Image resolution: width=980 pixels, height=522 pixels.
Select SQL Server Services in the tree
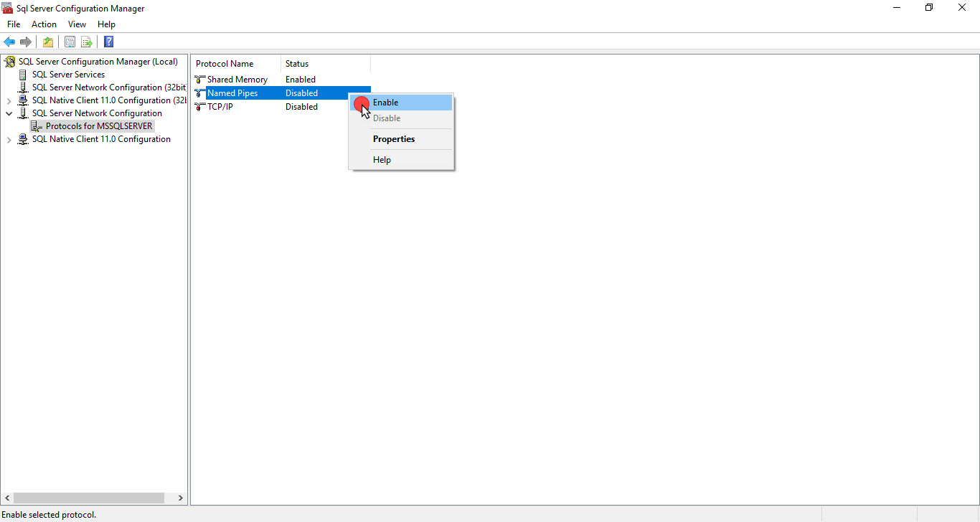click(68, 74)
